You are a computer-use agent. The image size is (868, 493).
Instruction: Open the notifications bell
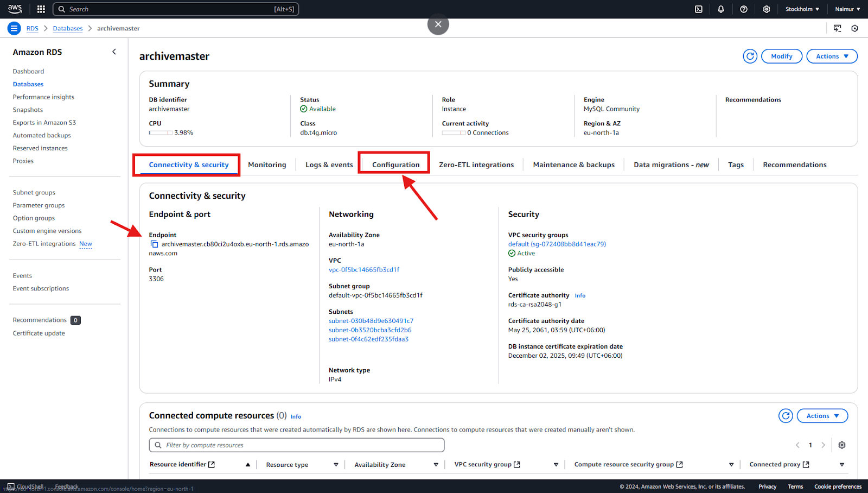coord(721,9)
